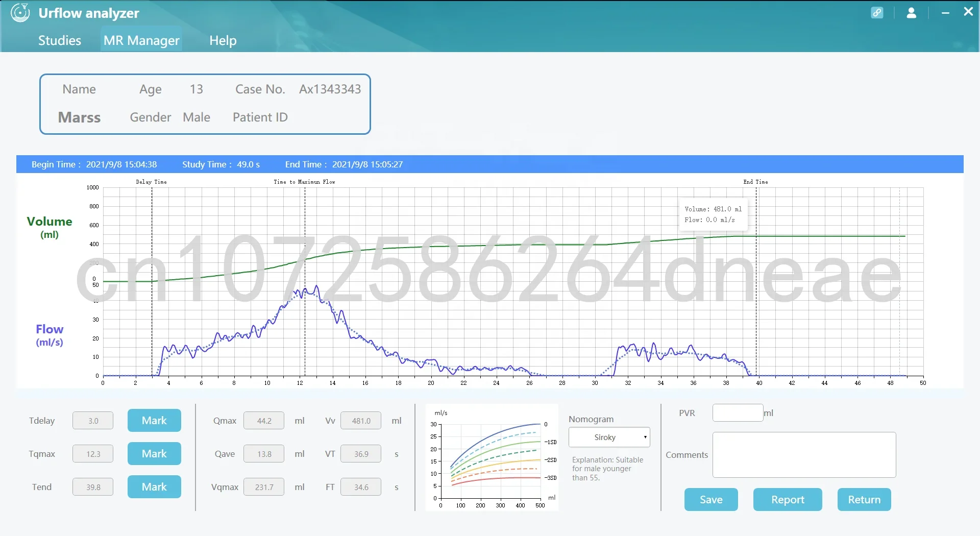This screenshot has height=536, width=980.
Task: Click the Flow (ml/s) axis label
Action: (50, 335)
